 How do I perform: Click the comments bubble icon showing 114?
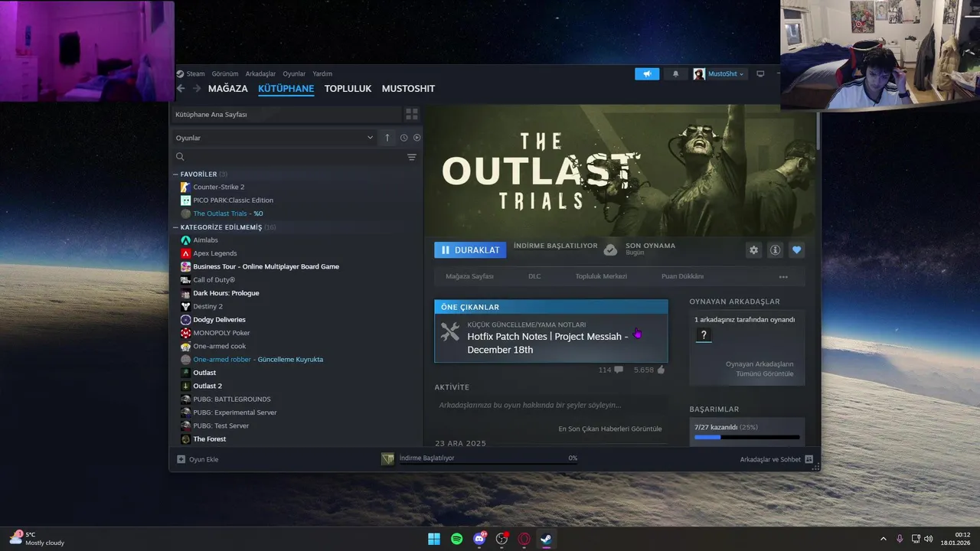point(619,370)
